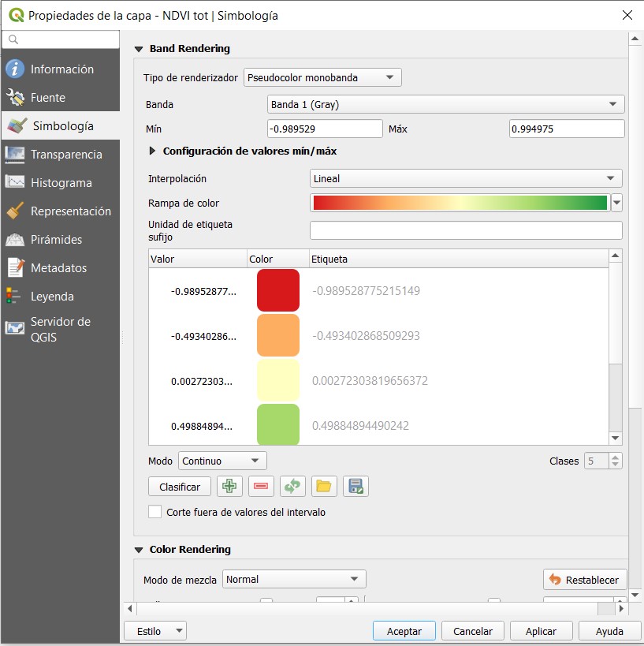Export color map with save icon
This screenshot has width=644, height=646.
point(356,487)
